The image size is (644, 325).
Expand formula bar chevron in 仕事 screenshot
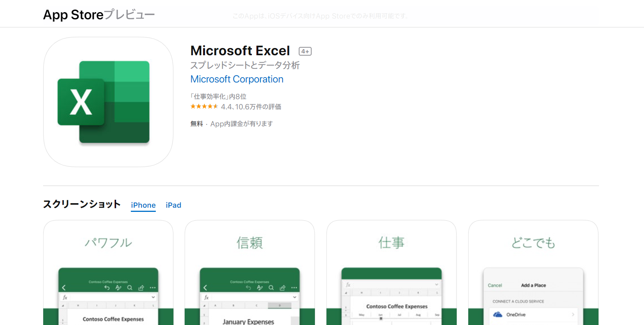pos(436,285)
